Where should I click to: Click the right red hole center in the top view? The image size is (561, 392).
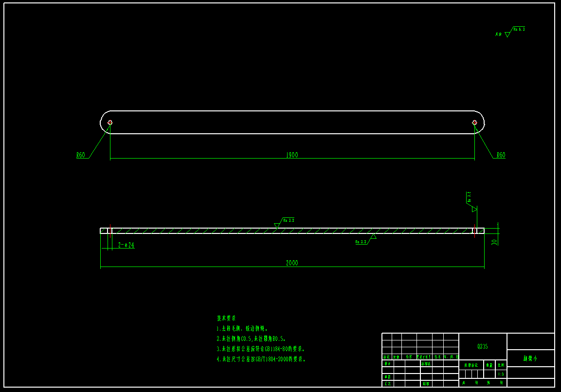point(474,123)
